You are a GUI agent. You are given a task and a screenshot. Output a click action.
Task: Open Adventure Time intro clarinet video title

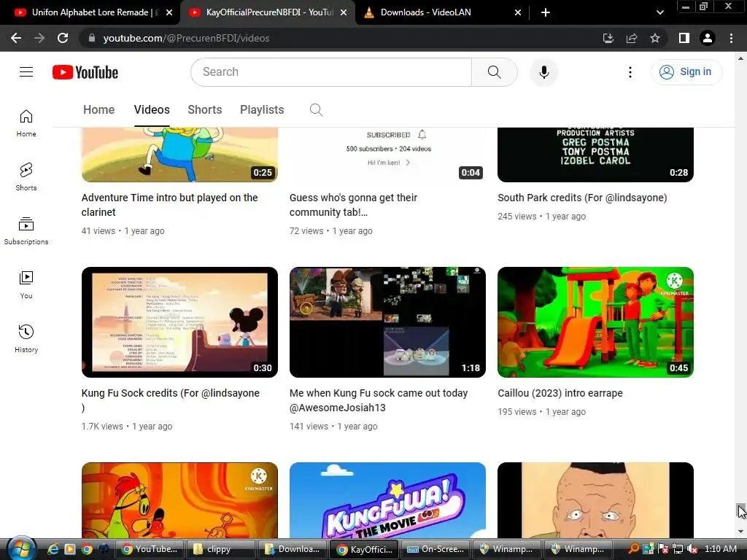(x=169, y=205)
